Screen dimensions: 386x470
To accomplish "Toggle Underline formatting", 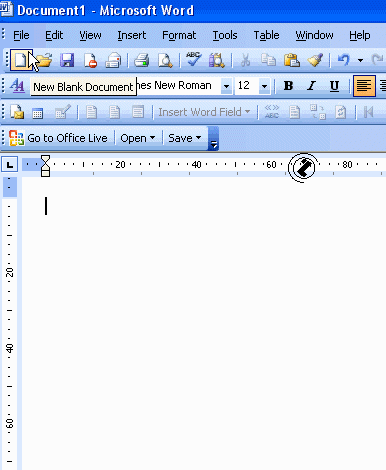I will coord(334,86).
